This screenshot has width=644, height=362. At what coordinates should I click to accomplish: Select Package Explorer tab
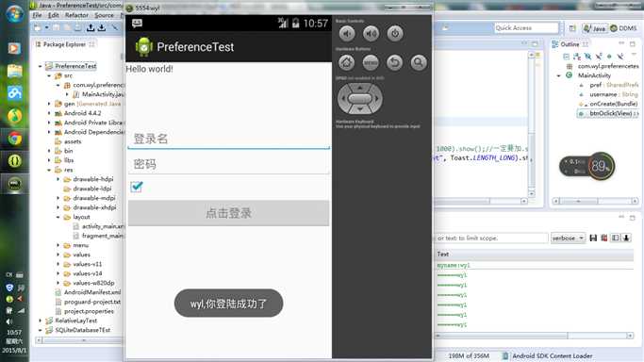click(64, 44)
